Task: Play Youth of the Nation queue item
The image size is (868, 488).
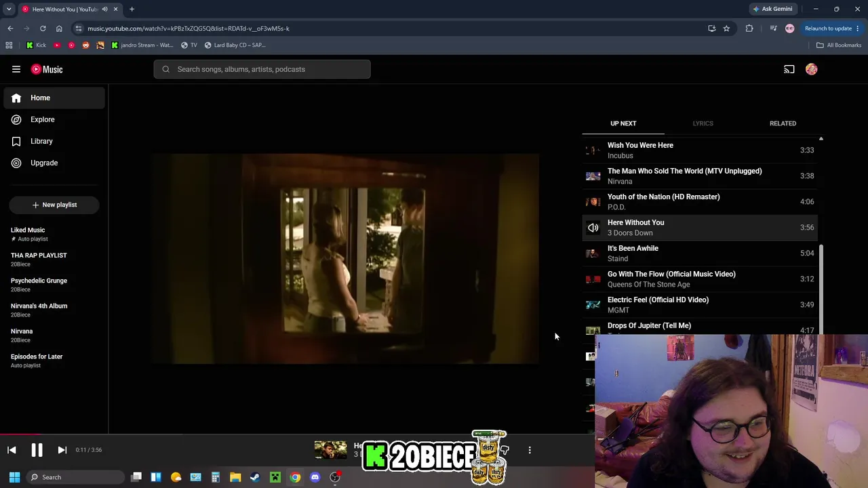Action: 700,201
